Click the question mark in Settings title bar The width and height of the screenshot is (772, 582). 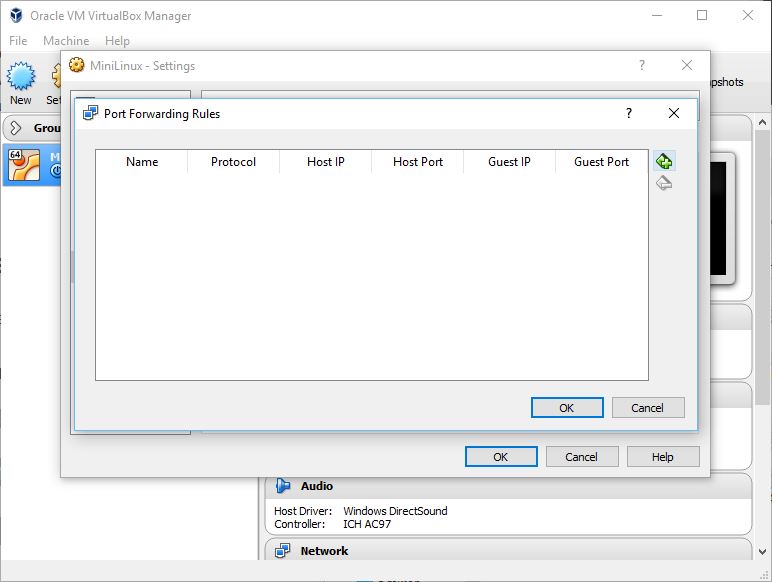click(642, 65)
